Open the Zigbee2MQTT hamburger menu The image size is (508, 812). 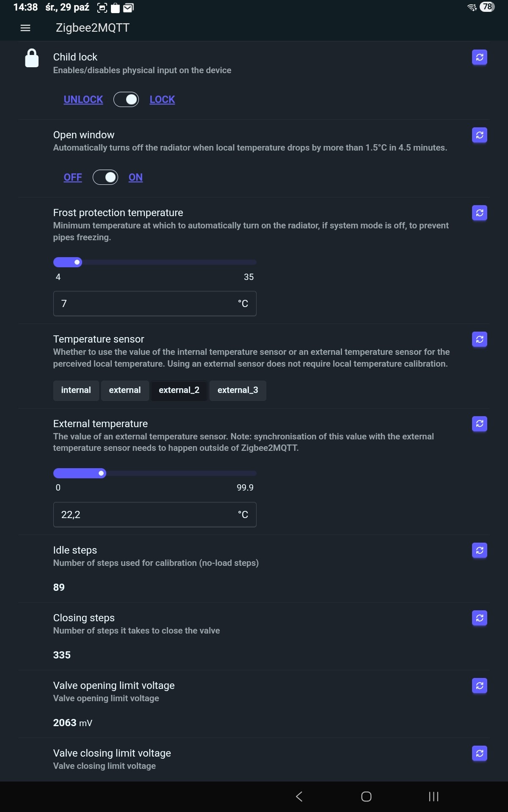[25, 28]
